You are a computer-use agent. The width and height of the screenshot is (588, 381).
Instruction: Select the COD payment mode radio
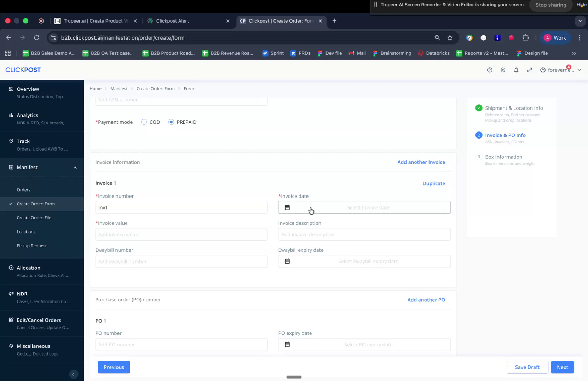[x=144, y=122]
